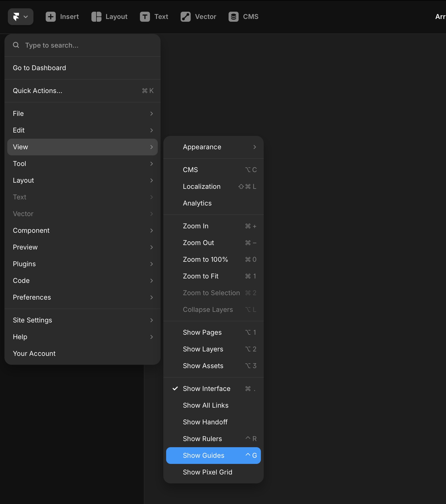This screenshot has width=446, height=504.
Task: Expand the Layout submenu in main menu
Action: (83, 180)
